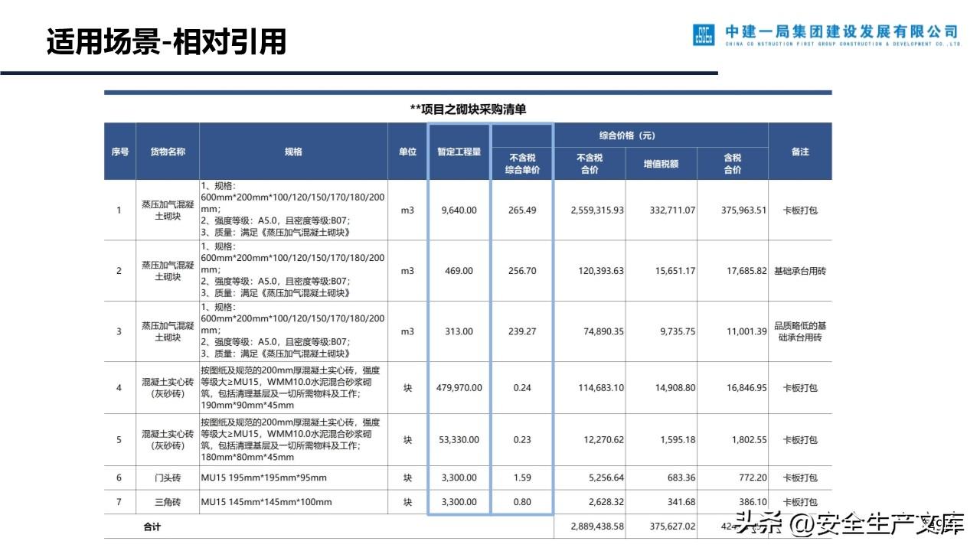Viewport: 980px width, 551px height.
Task: Select tax cell 332,711.07
Action: pyautogui.click(x=668, y=210)
